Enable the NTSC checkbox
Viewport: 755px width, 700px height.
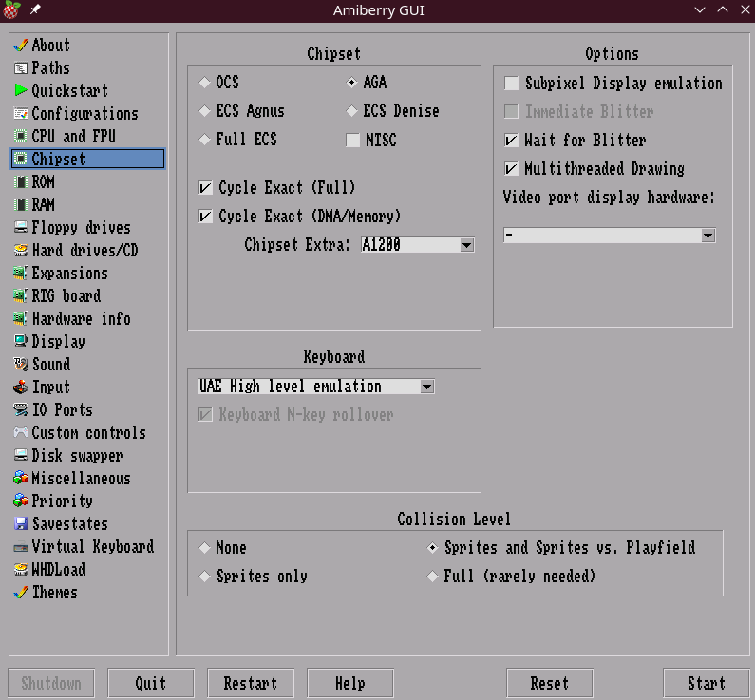pyautogui.click(x=353, y=141)
